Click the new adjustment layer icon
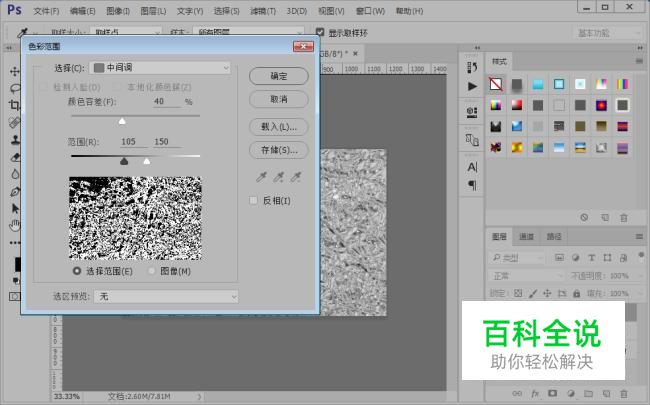 571,393
